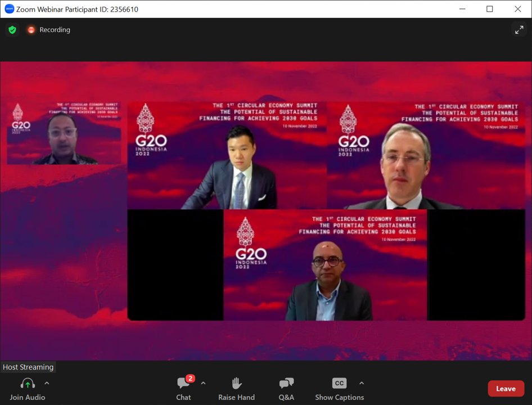Expand chat options arrow beside Chat
The height and width of the screenshot is (405, 532).
[203, 383]
